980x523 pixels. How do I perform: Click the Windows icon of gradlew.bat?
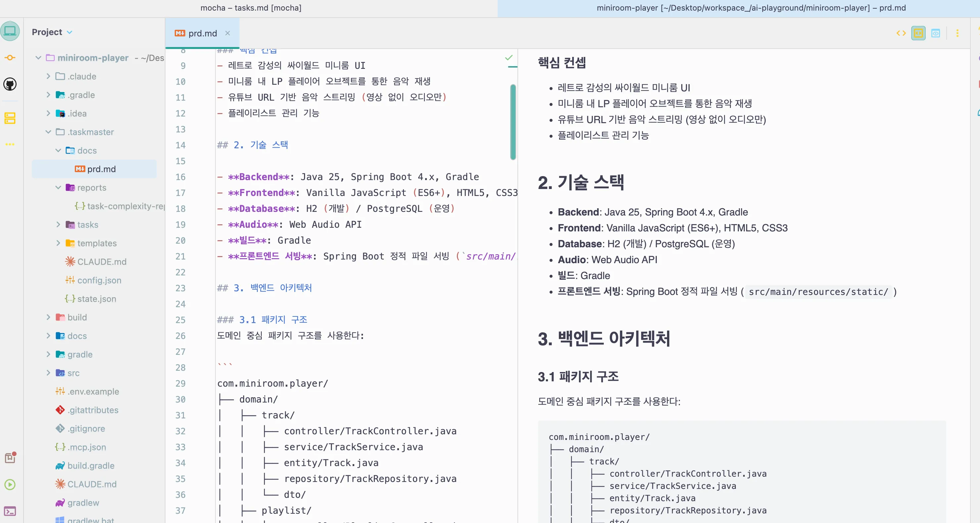60,520
